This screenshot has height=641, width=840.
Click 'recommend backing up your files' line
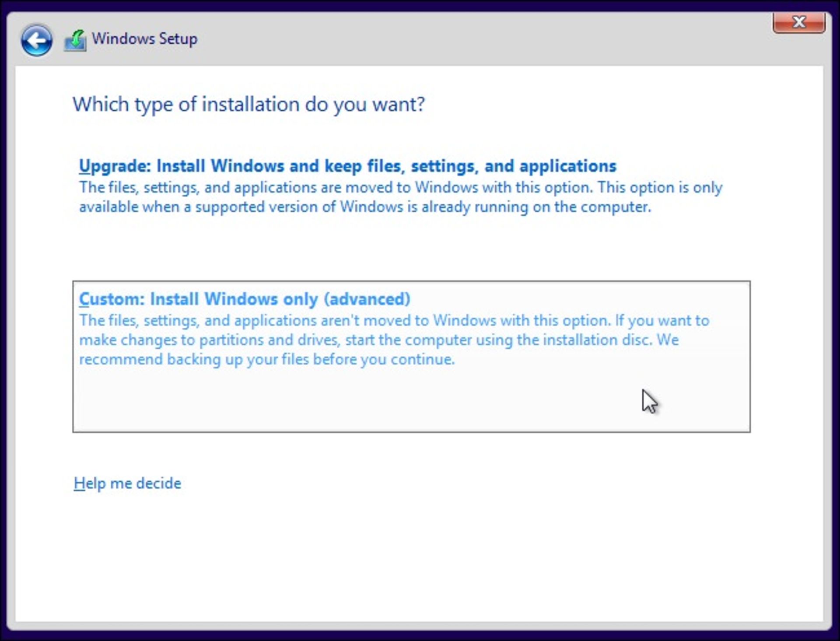267,359
